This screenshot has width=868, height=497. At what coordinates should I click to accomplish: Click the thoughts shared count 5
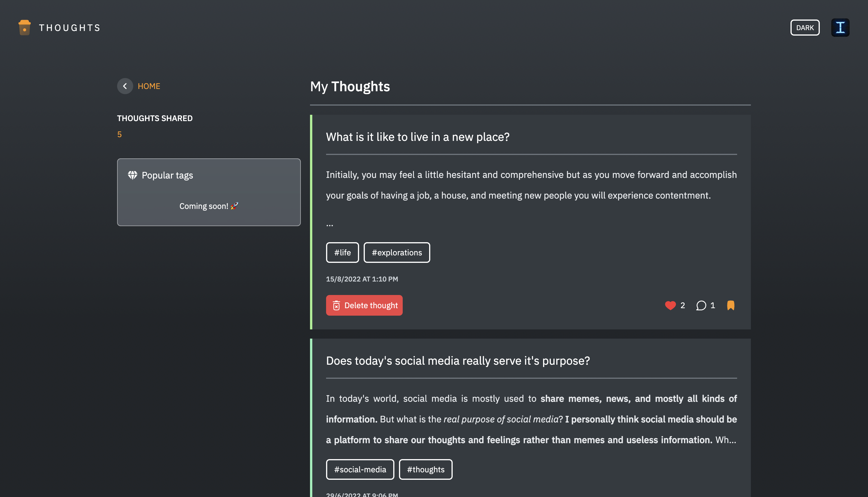[119, 135]
